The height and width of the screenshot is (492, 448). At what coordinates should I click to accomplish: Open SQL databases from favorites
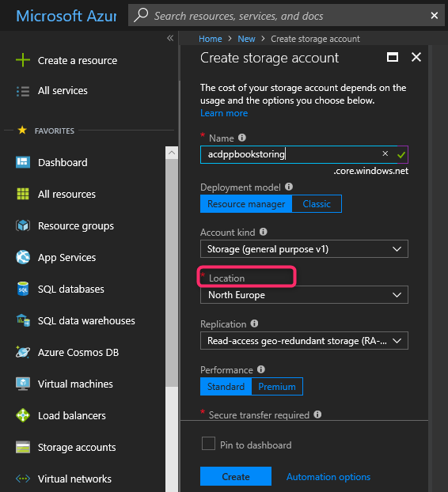(x=71, y=289)
